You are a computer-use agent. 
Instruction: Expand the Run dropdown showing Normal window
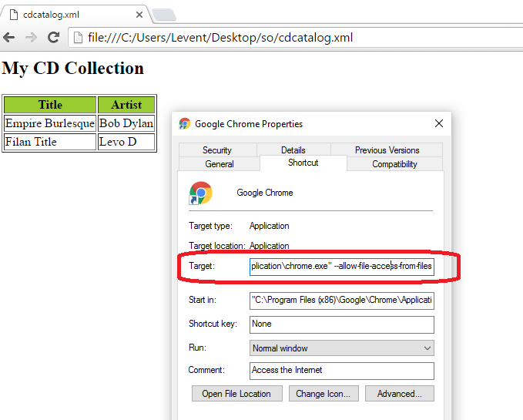341,348
